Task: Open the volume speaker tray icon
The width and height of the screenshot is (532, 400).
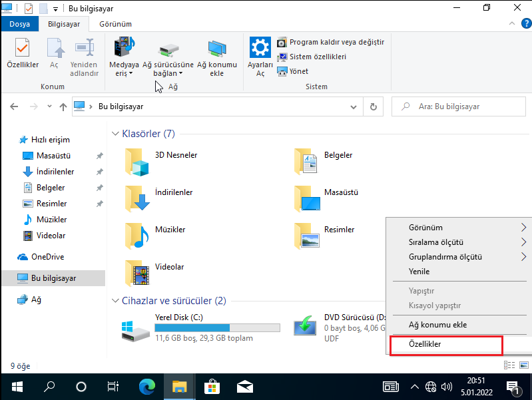Action: 447,387
